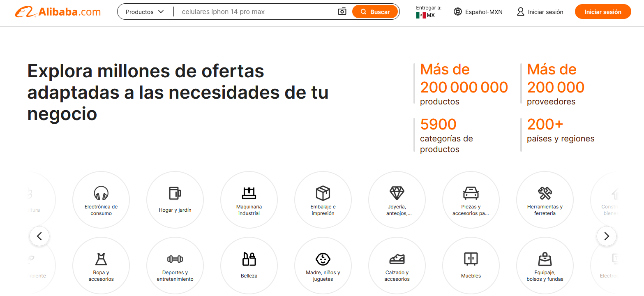The image size is (644, 296).
Task: Show next categories with right arrow
Action: tap(607, 236)
